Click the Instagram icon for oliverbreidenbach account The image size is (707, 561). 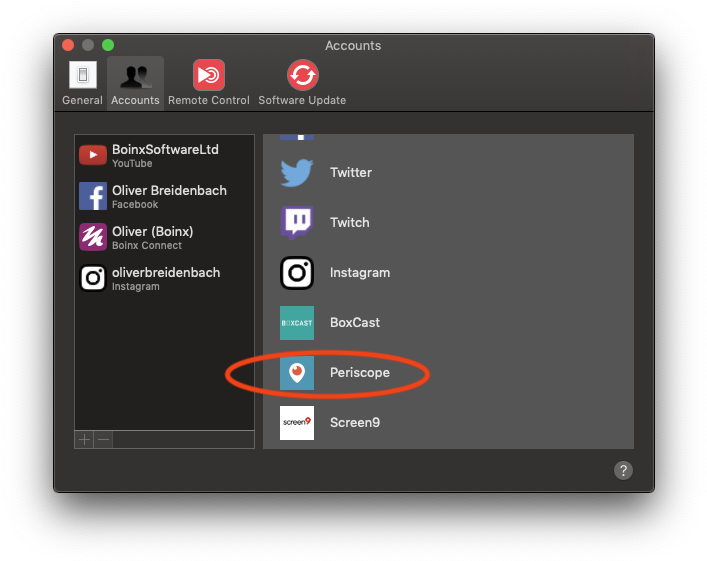[93, 278]
